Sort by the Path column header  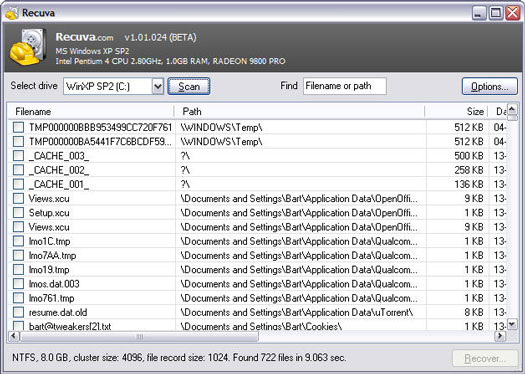tap(300, 111)
